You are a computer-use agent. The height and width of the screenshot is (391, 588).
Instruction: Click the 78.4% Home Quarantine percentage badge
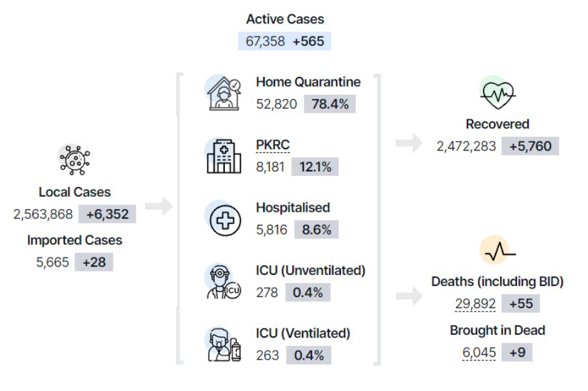coord(330,104)
